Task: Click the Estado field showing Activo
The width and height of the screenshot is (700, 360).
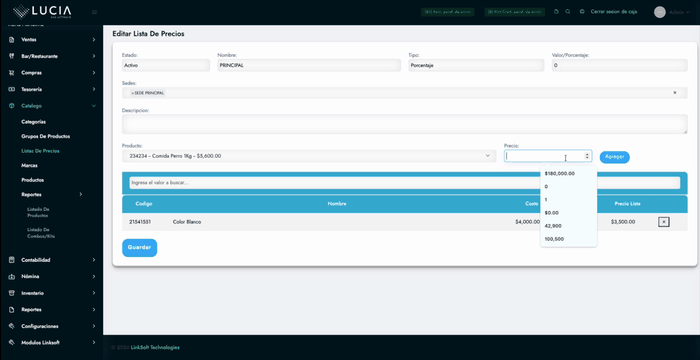Action: pos(166,65)
